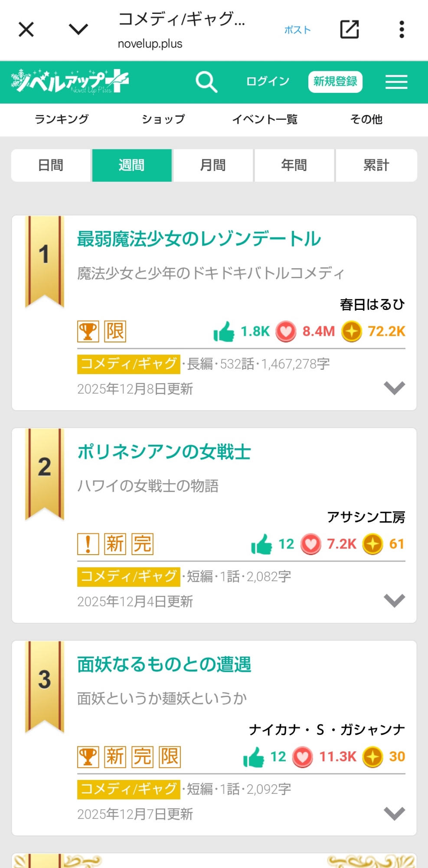
Task: Tap the heart icon on ポリネシアンの女戦士
Action: coord(311,544)
